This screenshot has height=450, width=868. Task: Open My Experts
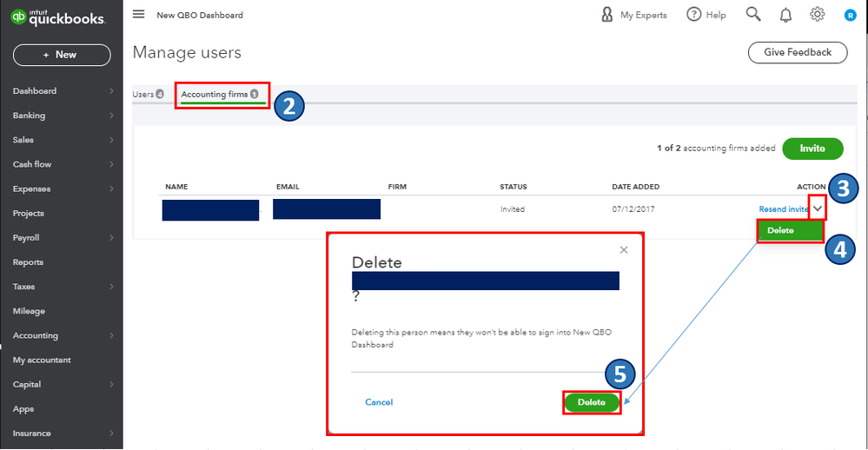633,15
